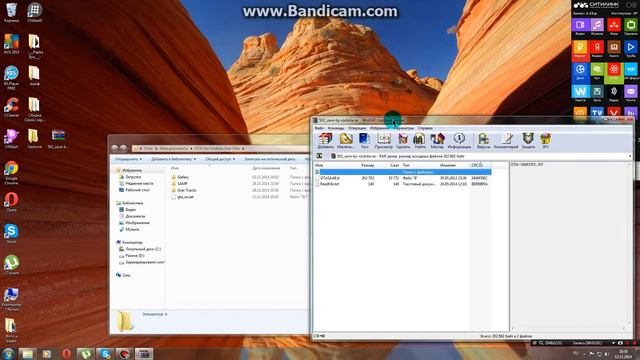Sort WinRAR list by Размер column
640x360 pixels.
pyautogui.click(x=368, y=165)
